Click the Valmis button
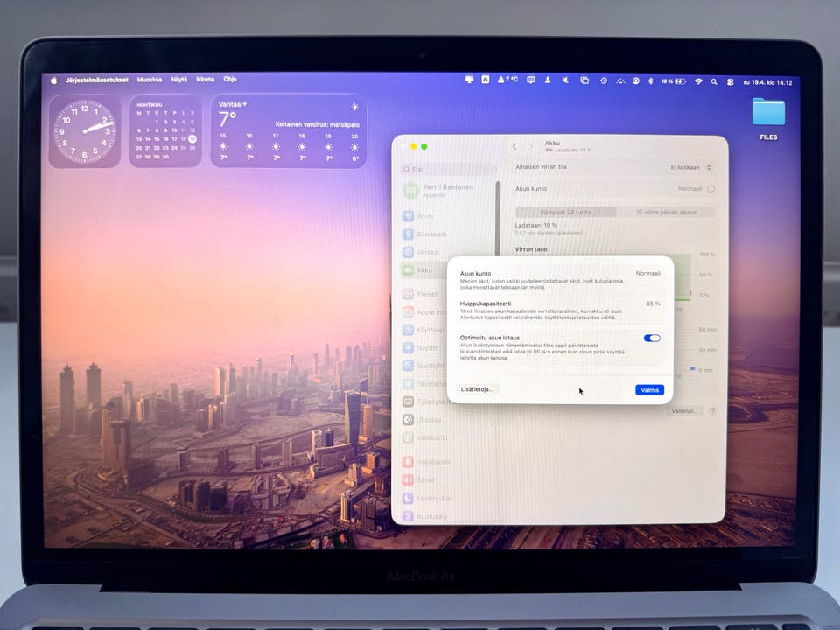 pyautogui.click(x=649, y=390)
